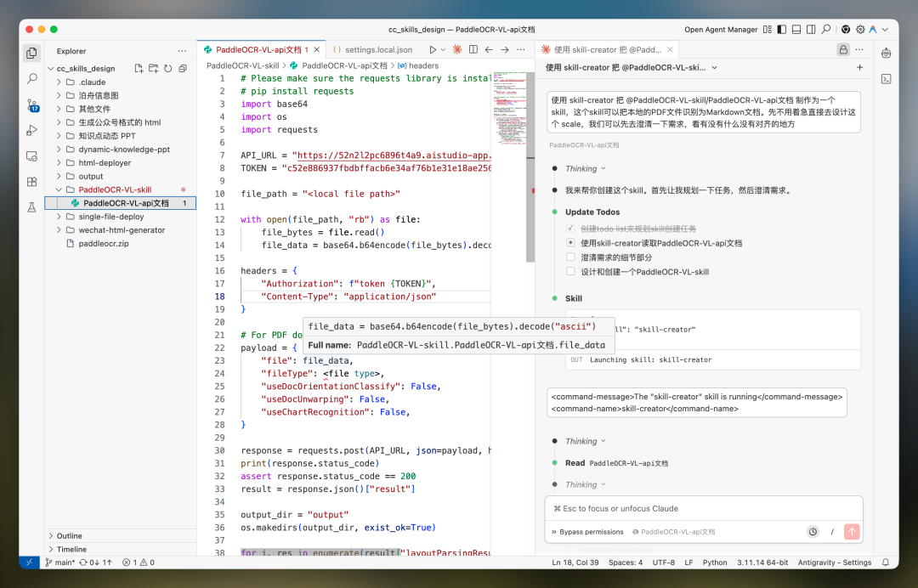This screenshot has width=918, height=588.
Task: Split the editor to the right
Action: (x=473, y=50)
